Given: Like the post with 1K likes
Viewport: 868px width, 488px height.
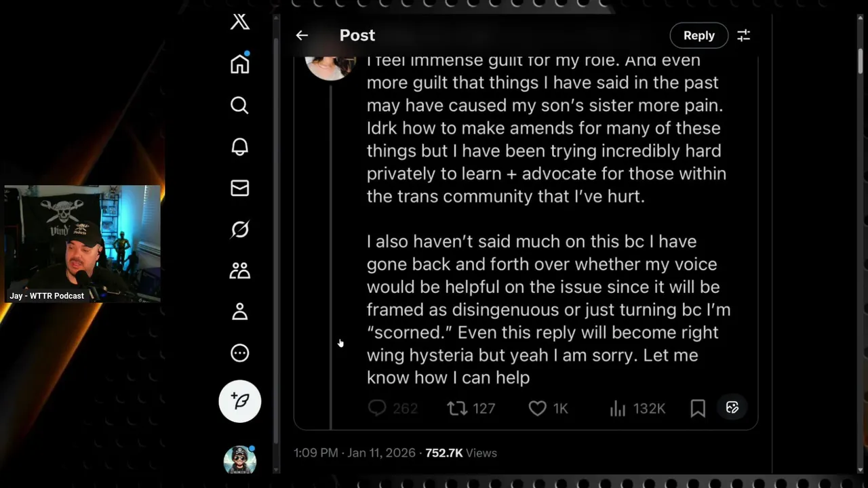Looking at the screenshot, I should (537, 408).
